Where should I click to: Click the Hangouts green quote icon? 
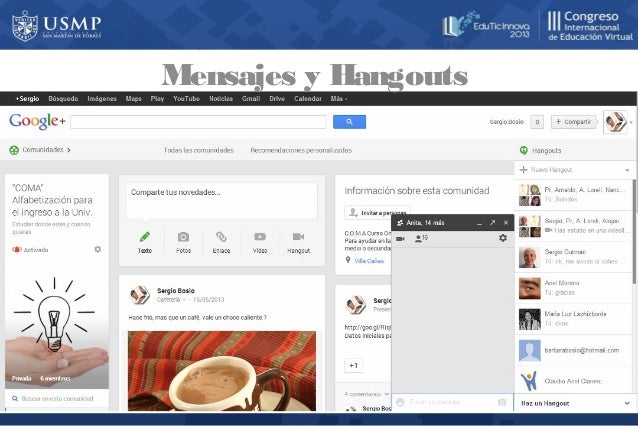[524, 150]
